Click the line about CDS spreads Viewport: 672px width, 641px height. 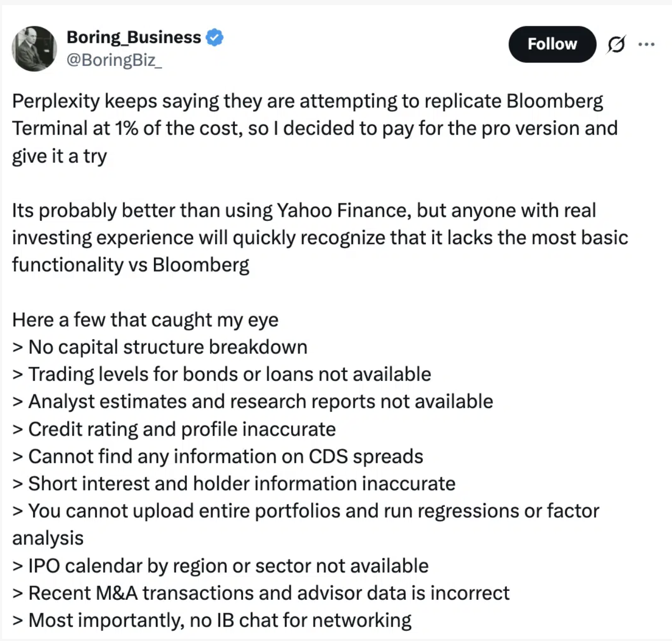[x=218, y=457]
